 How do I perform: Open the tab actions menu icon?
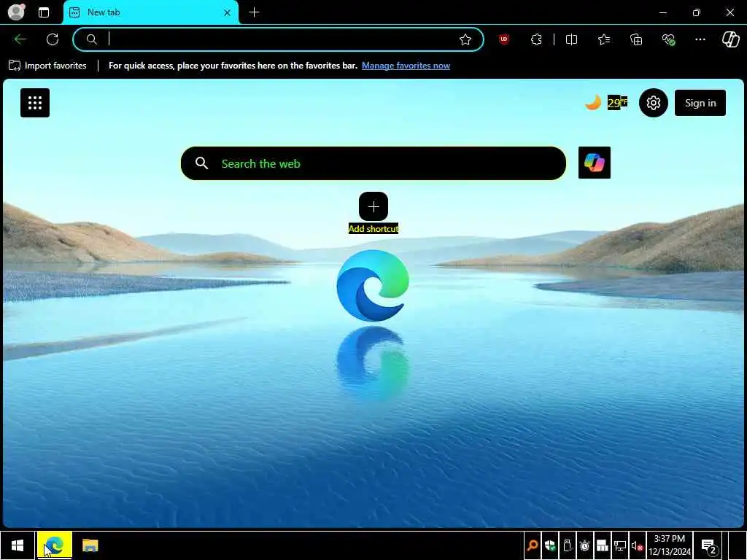pyautogui.click(x=44, y=12)
